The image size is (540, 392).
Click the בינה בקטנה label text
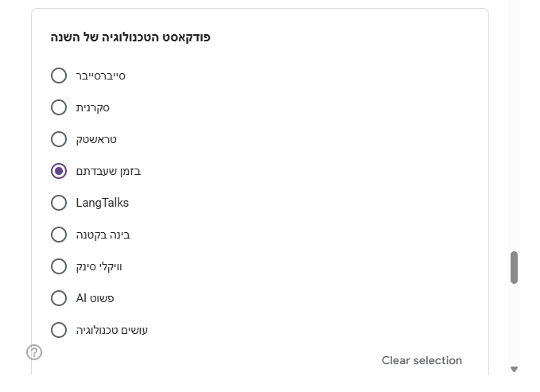[103, 235]
